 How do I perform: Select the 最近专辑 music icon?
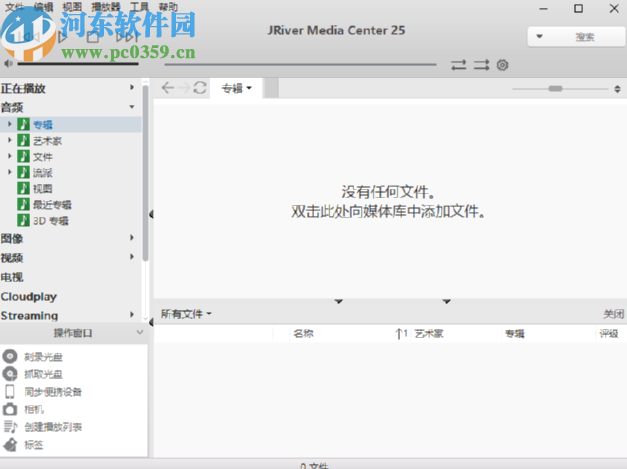pos(23,204)
